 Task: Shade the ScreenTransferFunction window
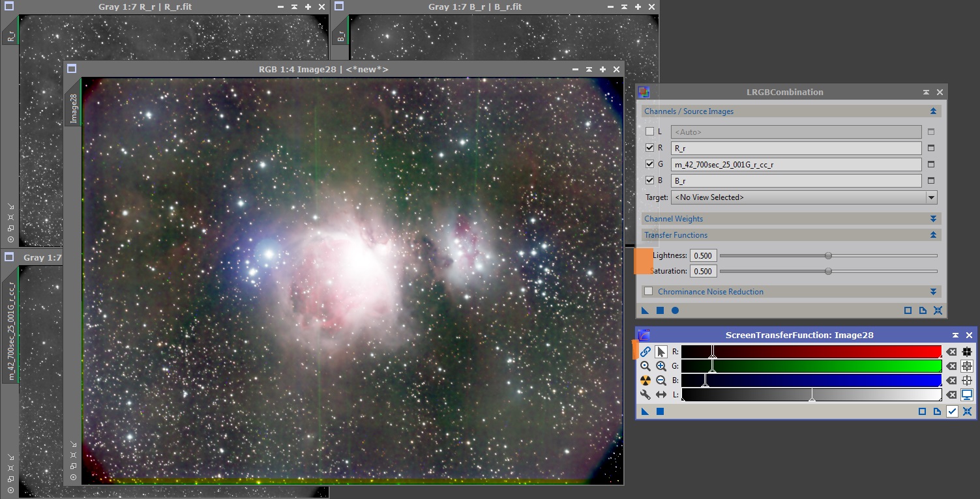tap(955, 335)
